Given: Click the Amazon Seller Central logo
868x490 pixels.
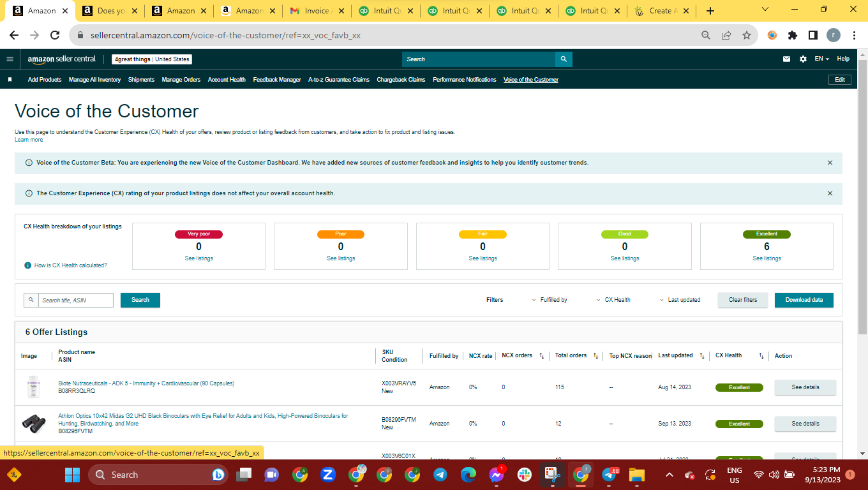Looking at the screenshot, I should (61, 59).
